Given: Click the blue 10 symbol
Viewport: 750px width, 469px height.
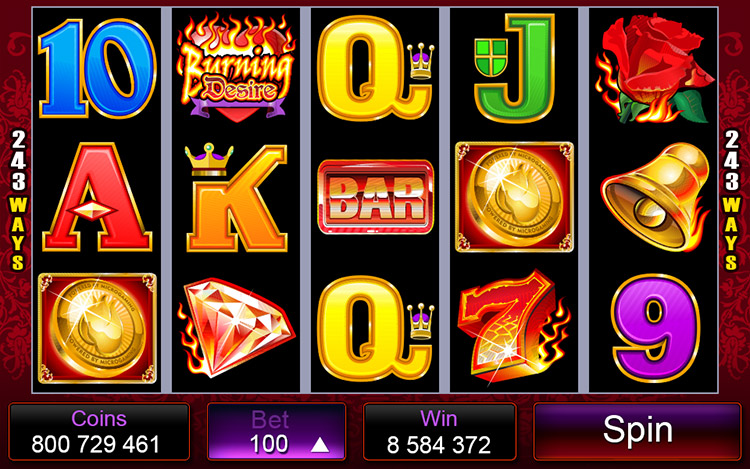Looking at the screenshot, I should click(x=97, y=68).
